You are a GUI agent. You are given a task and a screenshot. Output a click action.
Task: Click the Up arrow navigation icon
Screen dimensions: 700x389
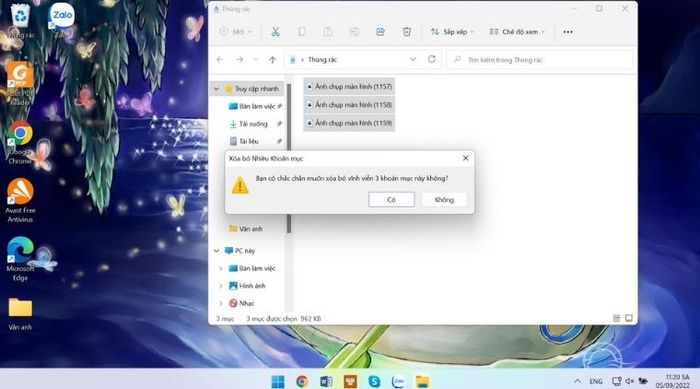point(272,60)
